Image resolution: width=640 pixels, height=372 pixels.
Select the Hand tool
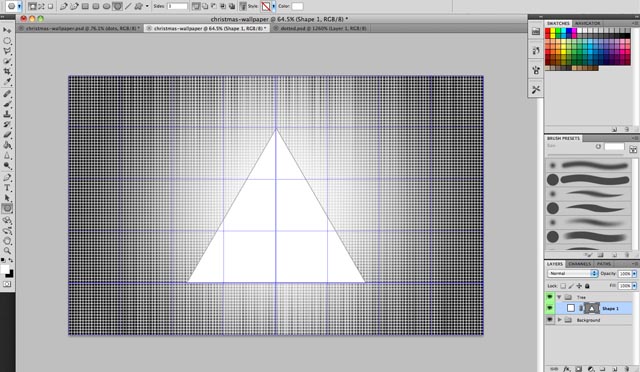point(7,241)
